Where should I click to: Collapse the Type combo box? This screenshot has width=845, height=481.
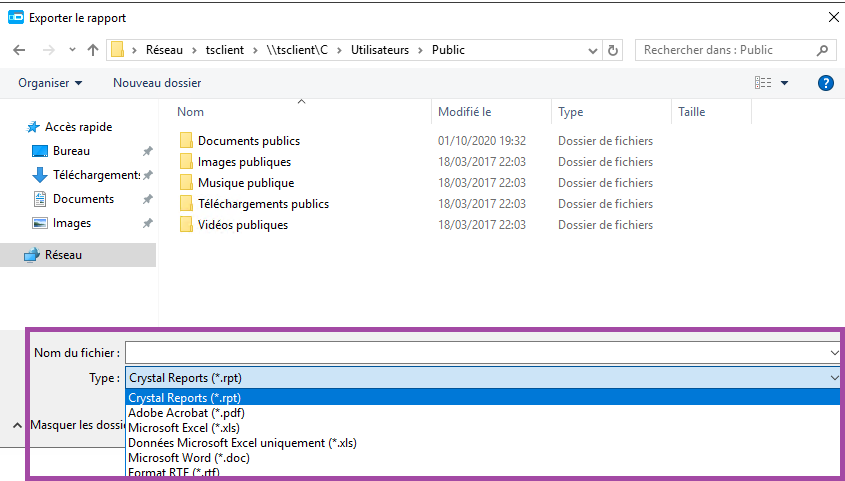[x=835, y=378]
